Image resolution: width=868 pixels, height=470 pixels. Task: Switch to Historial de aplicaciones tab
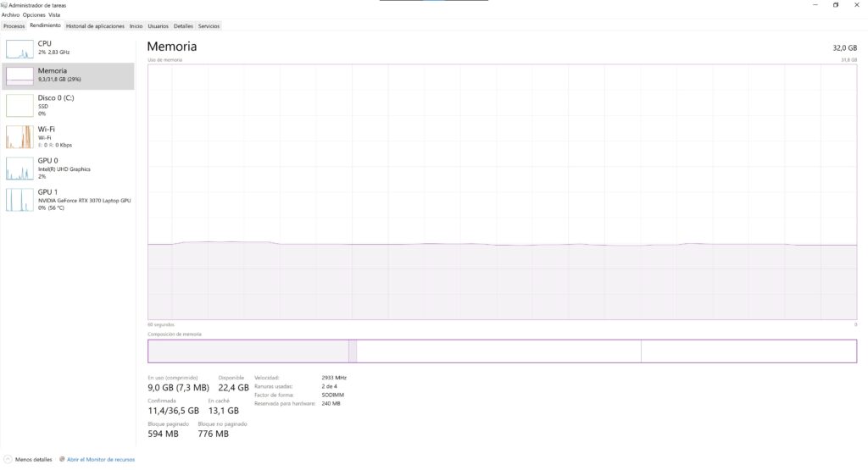[x=95, y=26]
